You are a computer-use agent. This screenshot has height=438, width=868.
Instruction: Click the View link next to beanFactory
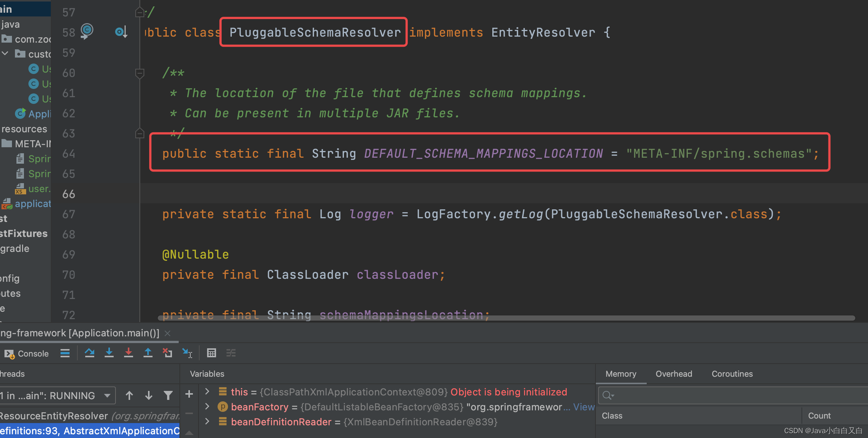tap(584, 407)
